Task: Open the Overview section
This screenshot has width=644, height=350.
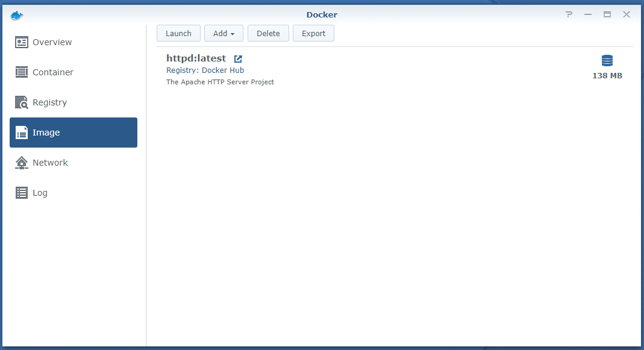Action: 73,42
